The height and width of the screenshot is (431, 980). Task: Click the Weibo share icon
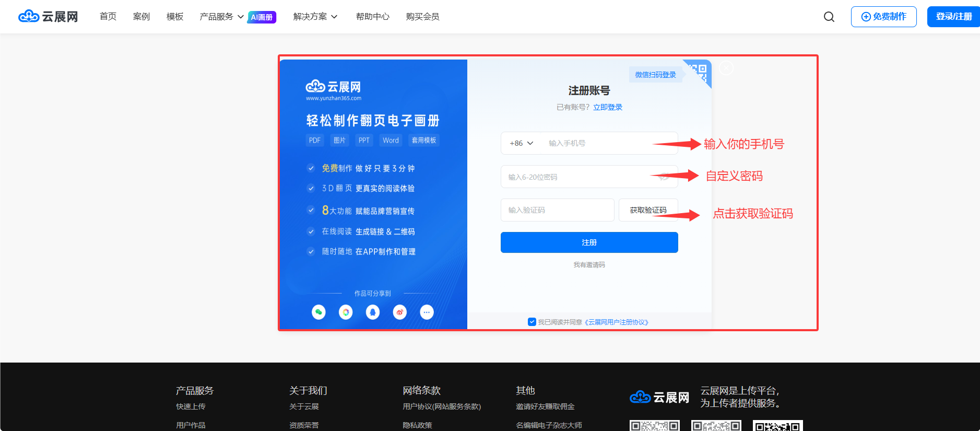click(400, 312)
